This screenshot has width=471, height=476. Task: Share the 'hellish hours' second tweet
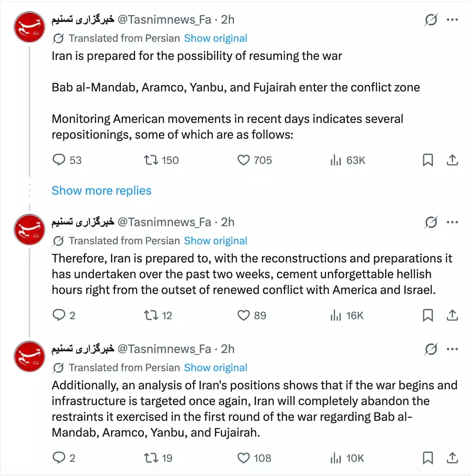452,315
